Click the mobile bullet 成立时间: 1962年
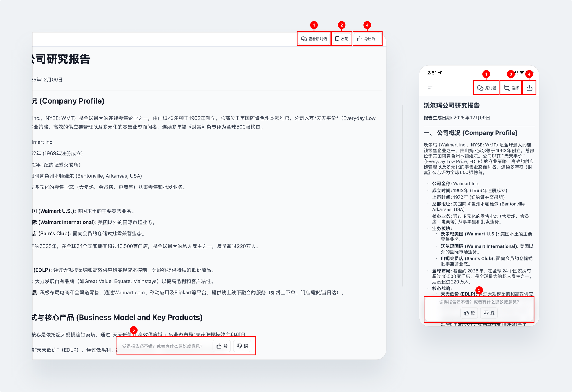Viewport: 572px width, 392px height. pyautogui.click(x=470, y=191)
